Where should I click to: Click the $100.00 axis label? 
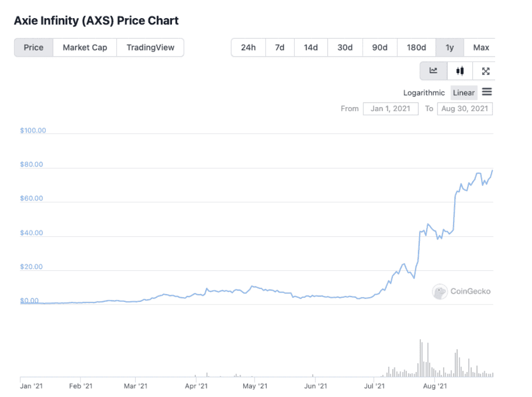(33, 130)
